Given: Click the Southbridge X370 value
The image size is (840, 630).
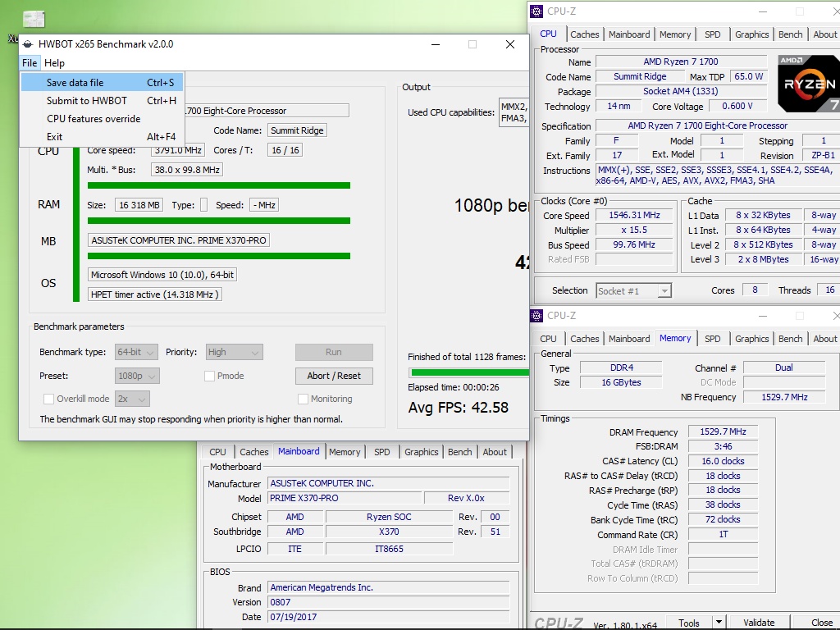Looking at the screenshot, I should tap(389, 532).
